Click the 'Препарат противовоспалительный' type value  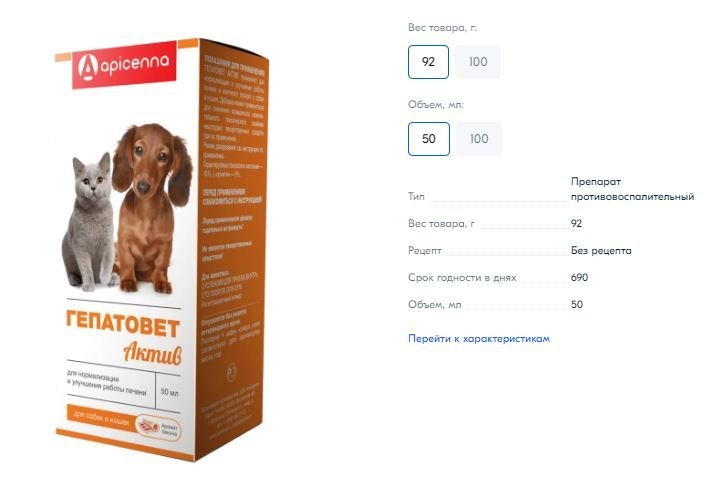632,189
